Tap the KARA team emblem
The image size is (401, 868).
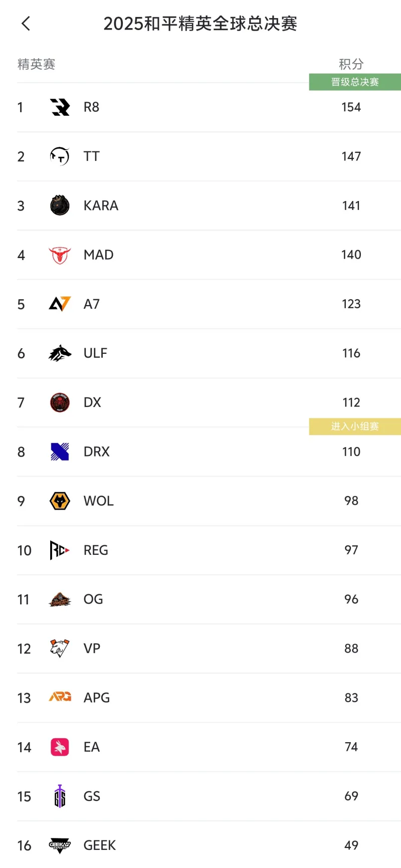(x=60, y=205)
